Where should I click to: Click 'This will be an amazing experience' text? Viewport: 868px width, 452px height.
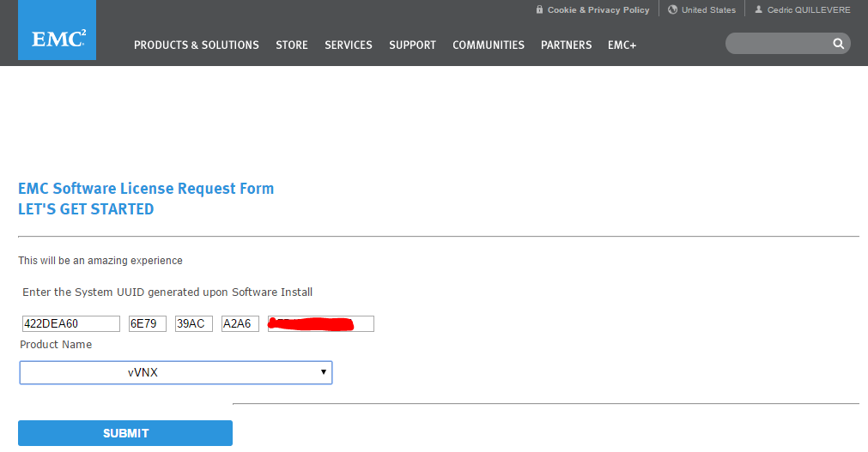[100, 261]
